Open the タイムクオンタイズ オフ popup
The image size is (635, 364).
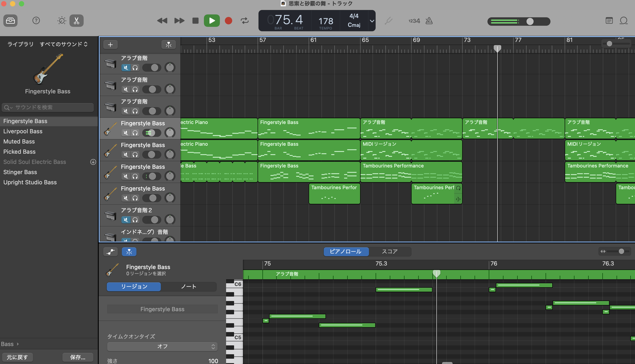pyautogui.click(x=162, y=346)
